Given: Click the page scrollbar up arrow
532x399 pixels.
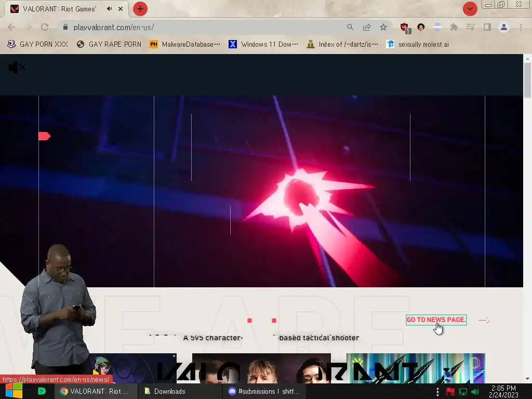Looking at the screenshot, I should point(527,59).
